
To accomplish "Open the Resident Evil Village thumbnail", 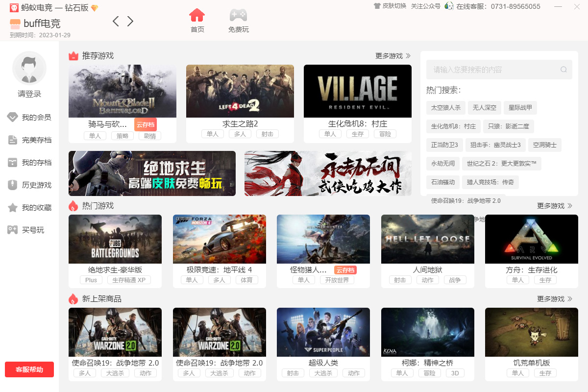I will click(x=358, y=91).
